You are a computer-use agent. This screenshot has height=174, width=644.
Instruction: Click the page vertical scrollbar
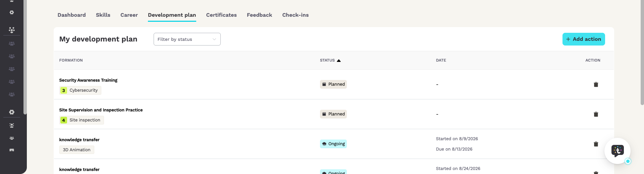click(642, 53)
